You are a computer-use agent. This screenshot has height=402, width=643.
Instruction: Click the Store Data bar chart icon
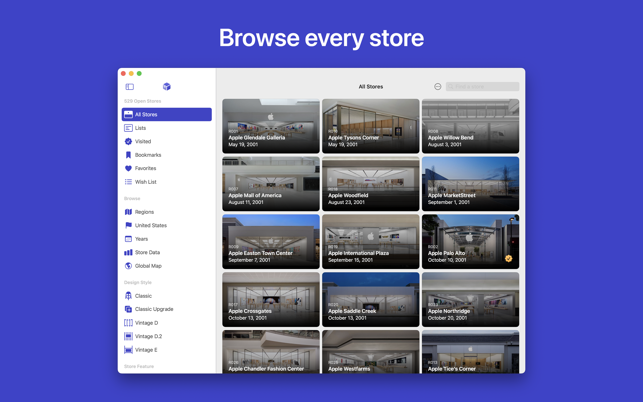(x=128, y=252)
